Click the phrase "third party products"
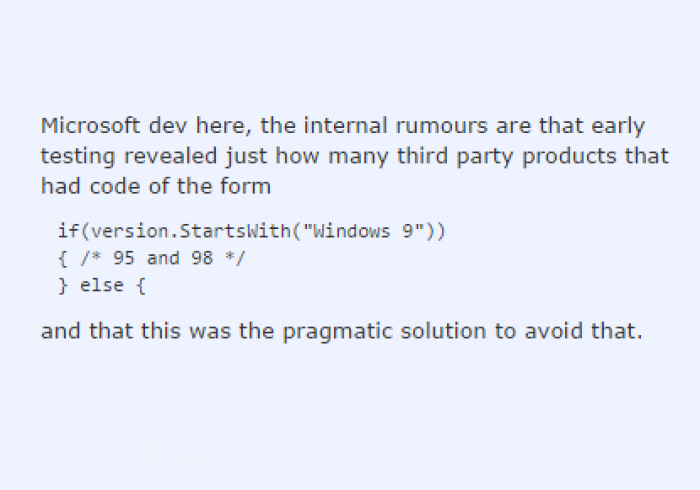Image resolution: width=700 pixels, height=490 pixels. pos(505,156)
